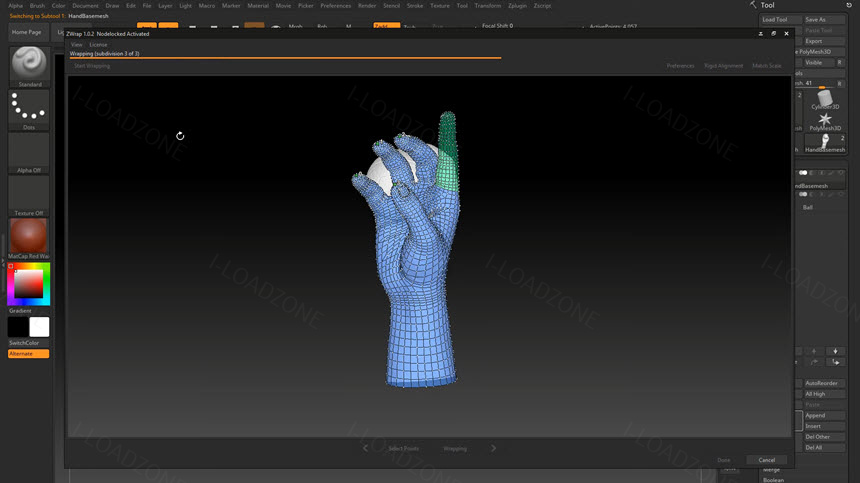This screenshot has height=483, width=860.
Task: Click All High button
Action: click(x=824, y=394)
